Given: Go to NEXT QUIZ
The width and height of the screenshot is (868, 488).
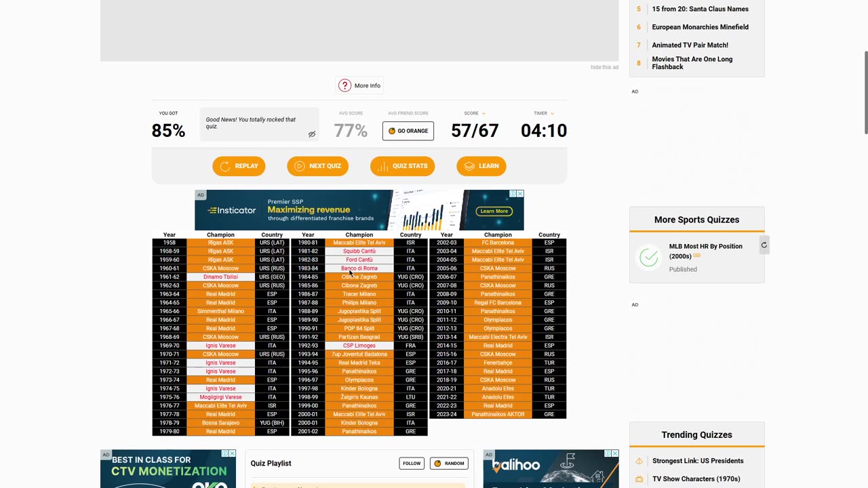Looking at the screenshot, I should pos(317,166).
